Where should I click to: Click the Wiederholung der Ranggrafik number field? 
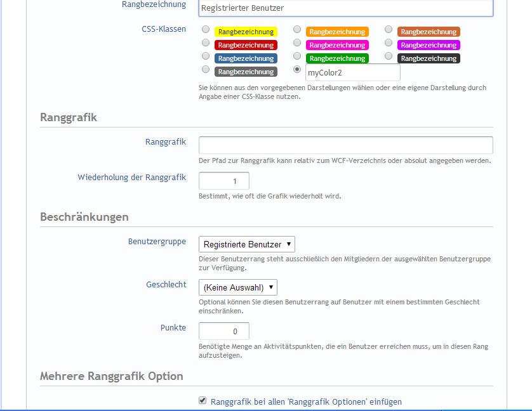[223, 181]
